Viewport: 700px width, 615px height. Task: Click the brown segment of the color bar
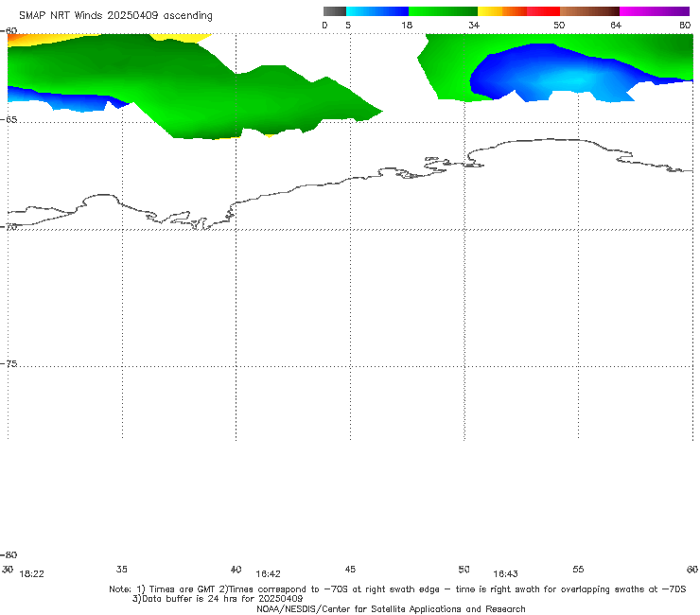point(589,11)
